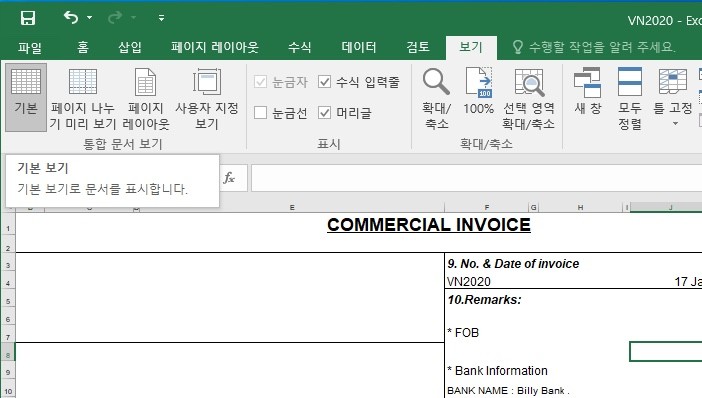Uncheck the 머리글 headings checkbox

(x=325, y=113)
